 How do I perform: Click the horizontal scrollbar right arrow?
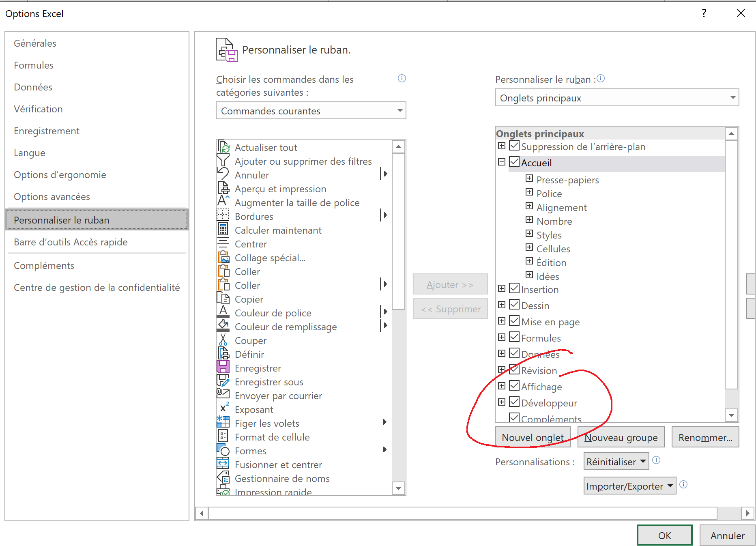pyautogui.click(x=747, y=513)
